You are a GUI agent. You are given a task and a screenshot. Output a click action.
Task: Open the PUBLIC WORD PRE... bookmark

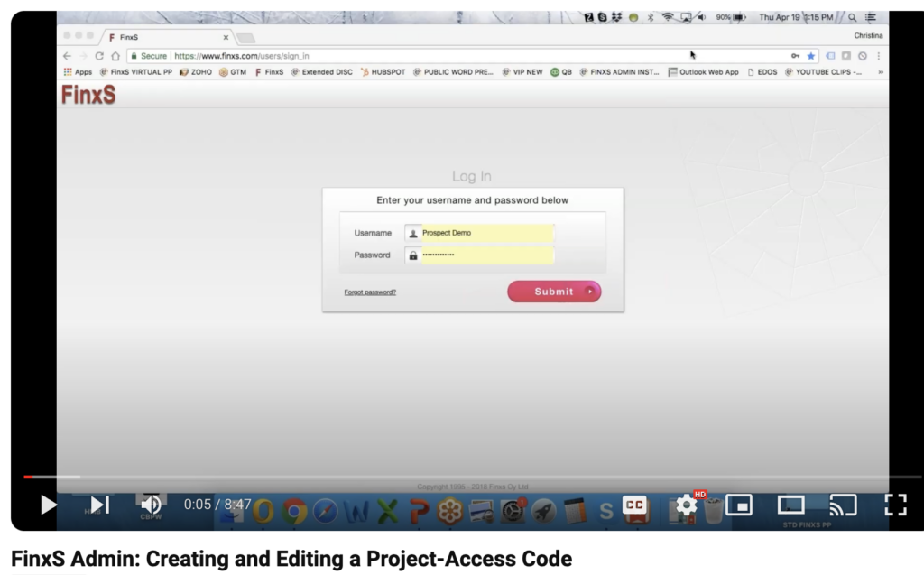tap(453, 72)
